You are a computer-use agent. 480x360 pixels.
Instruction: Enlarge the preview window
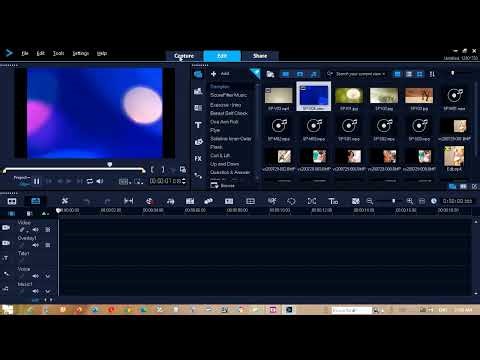tap(183, 170)
